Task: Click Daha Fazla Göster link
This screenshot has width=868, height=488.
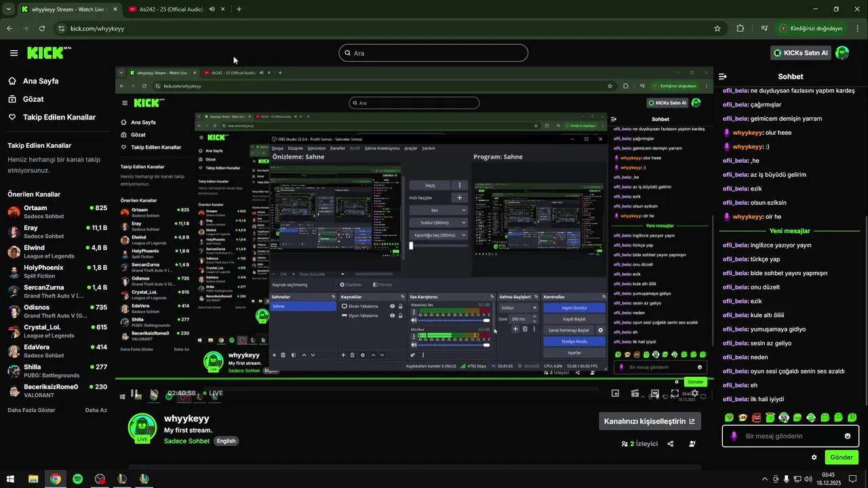Action: pos(31,410)
